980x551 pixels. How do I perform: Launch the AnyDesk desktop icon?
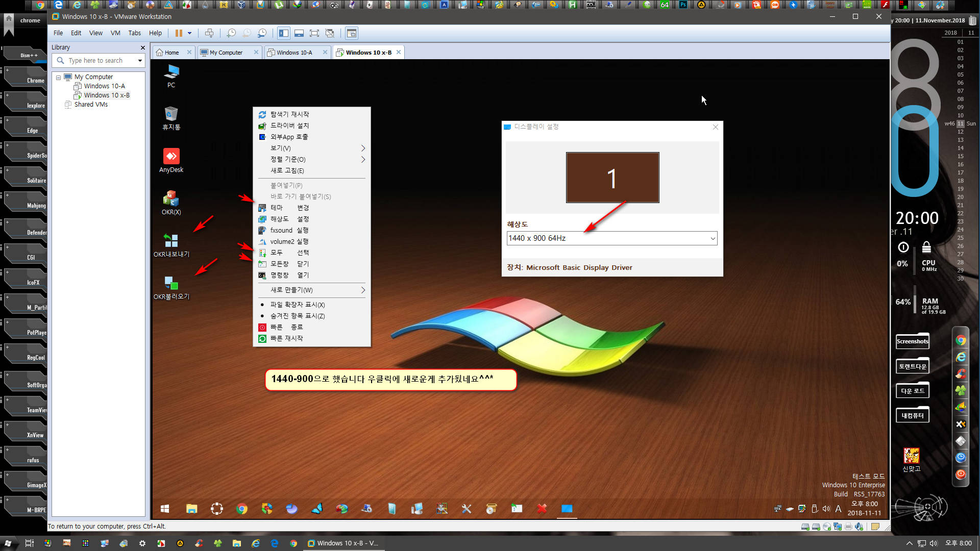tap(171, 161)
